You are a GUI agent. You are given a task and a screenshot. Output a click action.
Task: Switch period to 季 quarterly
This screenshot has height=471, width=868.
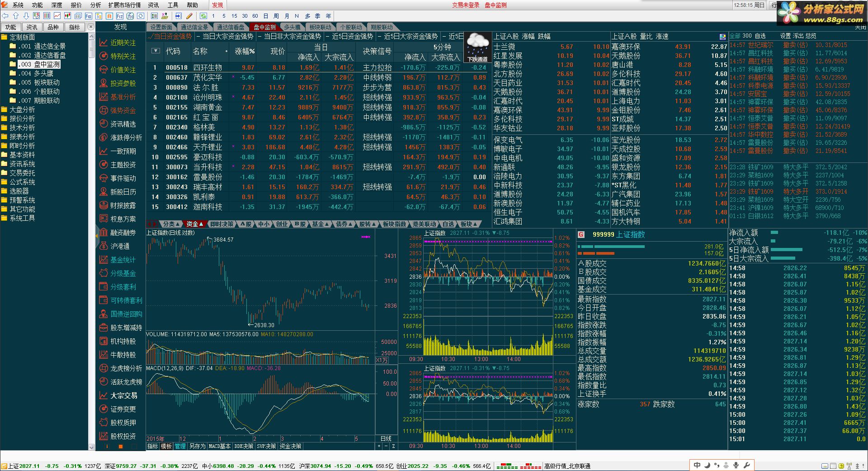318,16
